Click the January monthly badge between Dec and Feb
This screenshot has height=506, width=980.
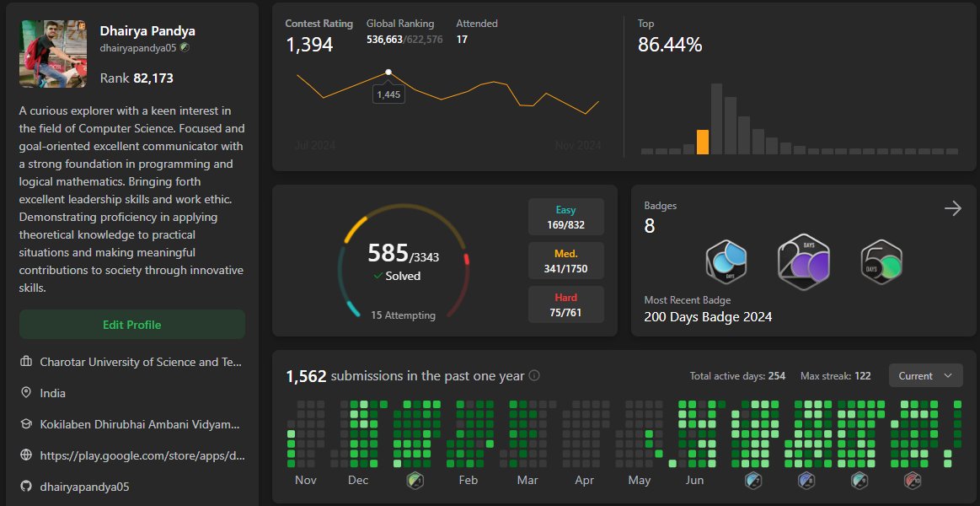coord(415,481)
